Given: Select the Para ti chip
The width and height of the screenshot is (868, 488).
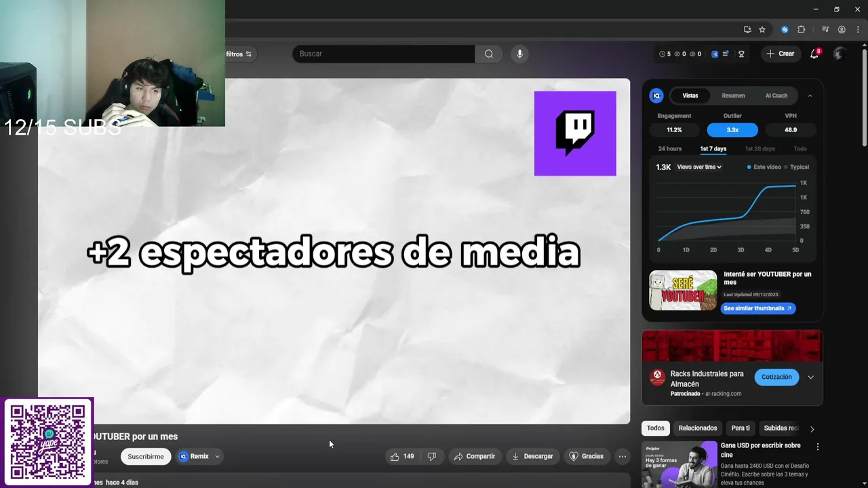Looking at the screenshot, I should [741, 428].
